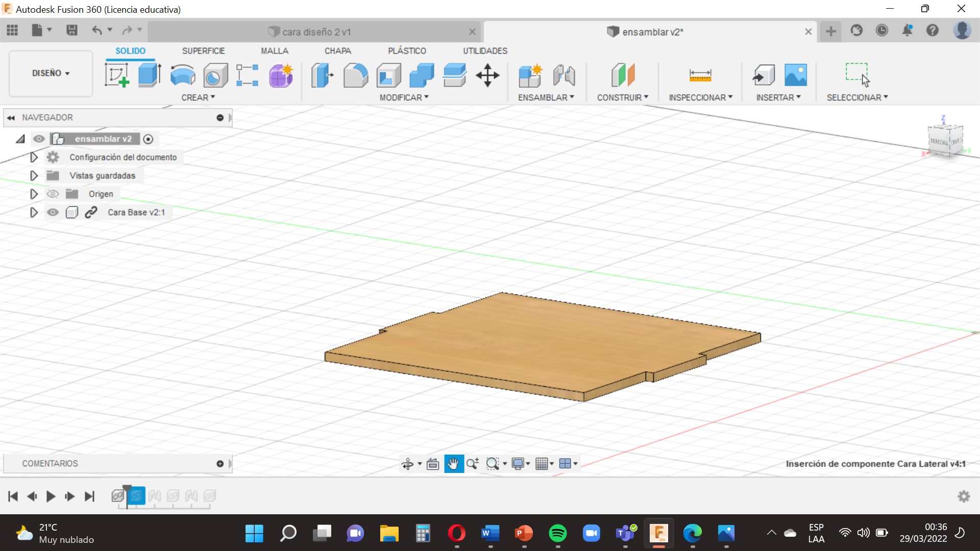Open the Extensions icon in top bar
The width and height of the screenshot is (980, 551).
tap(856, 31)
